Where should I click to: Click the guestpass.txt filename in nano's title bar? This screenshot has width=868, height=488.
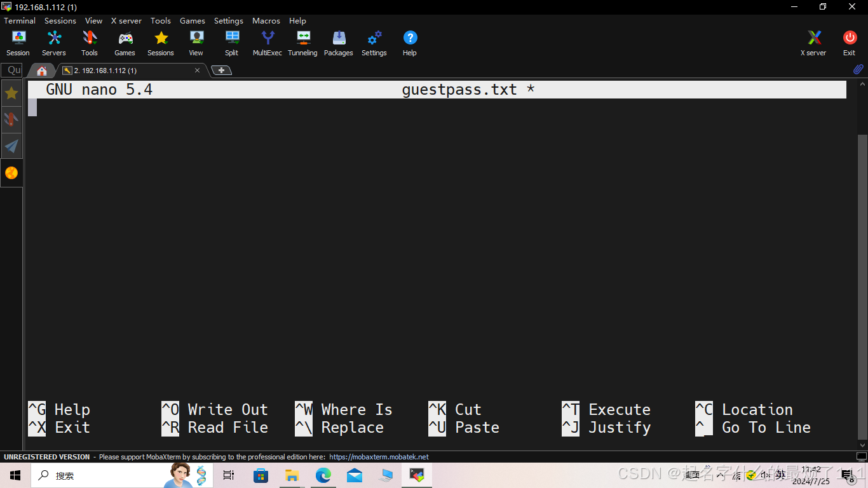(459, 90)
